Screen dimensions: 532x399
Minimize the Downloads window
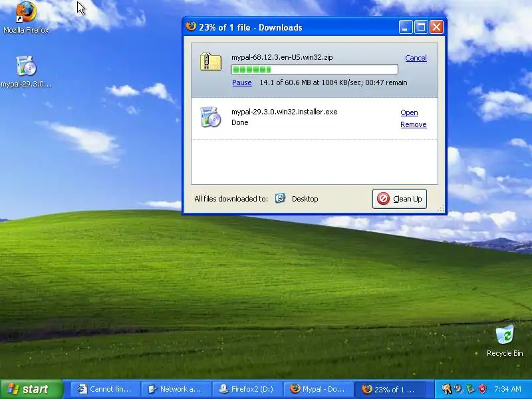pos(406,27)
